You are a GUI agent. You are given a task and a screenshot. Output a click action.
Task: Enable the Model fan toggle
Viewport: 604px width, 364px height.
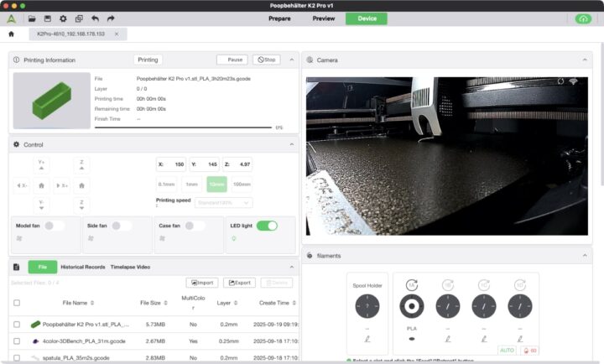point(54,226)
